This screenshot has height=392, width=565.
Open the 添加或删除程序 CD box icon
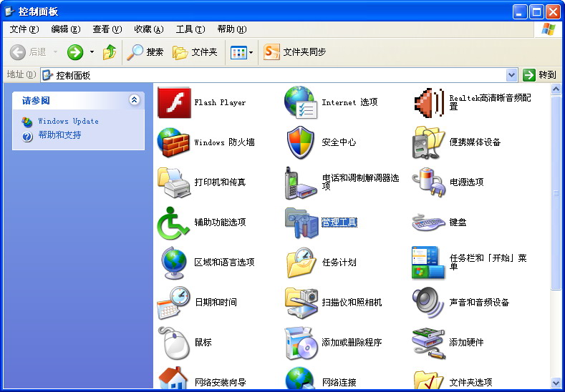tap(301, 343)
